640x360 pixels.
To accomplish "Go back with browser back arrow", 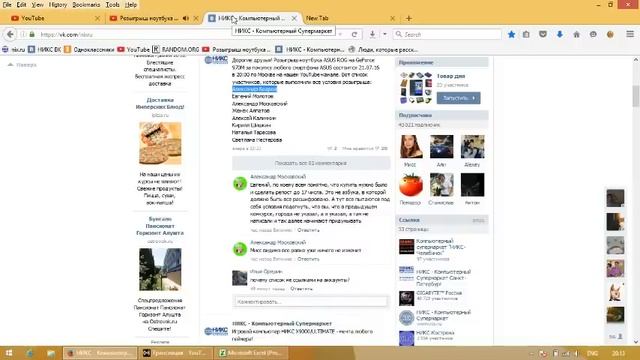I will coord(10,34).
